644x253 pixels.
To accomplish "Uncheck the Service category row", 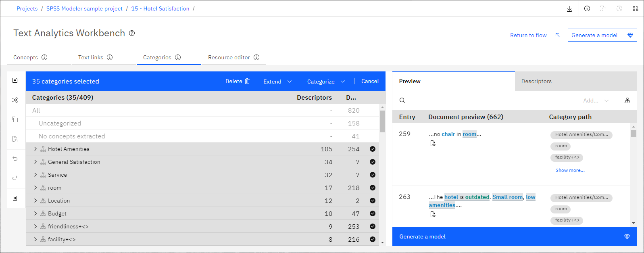I will pyautogui.click(x=373, y=175).
